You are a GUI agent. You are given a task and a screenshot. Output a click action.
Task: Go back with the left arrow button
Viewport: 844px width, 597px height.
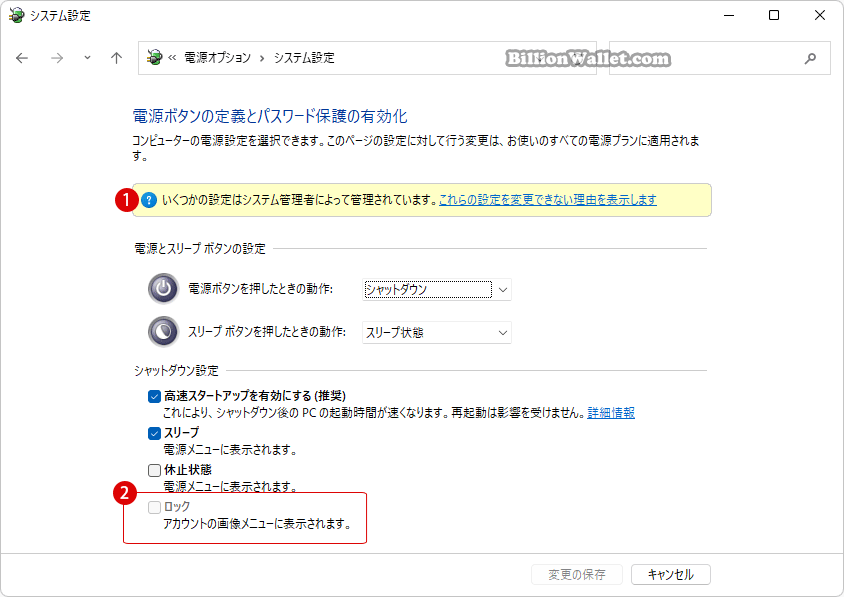click(x=22, y=58)
